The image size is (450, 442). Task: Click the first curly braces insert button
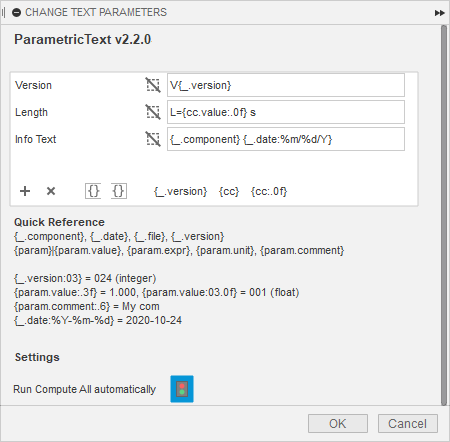[93, 191]
